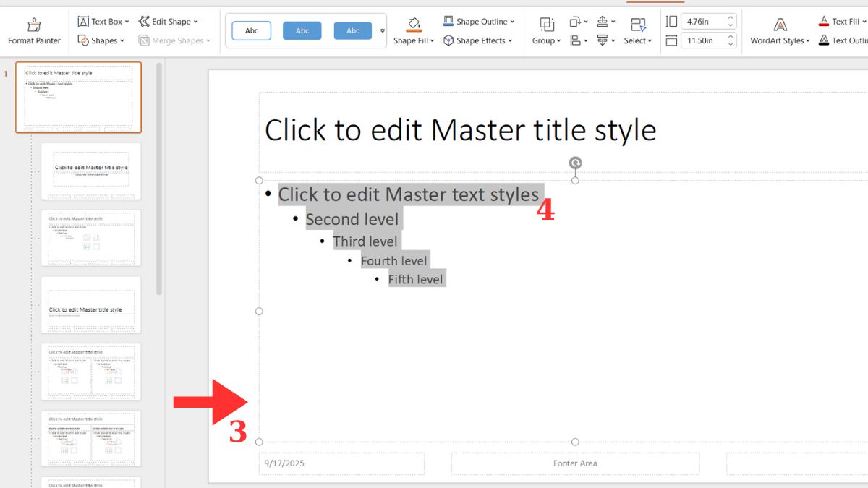Click the WordArt Styles icon

pyautogui.click(x=780, y=25)
